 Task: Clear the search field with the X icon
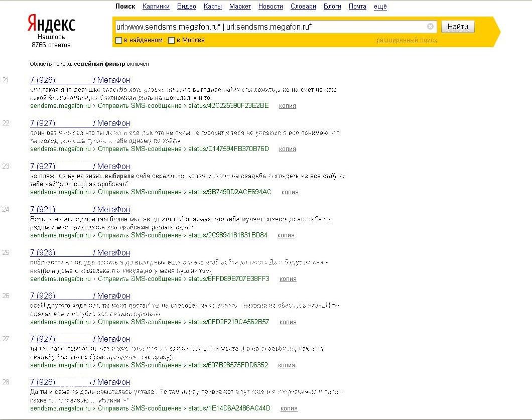tap(430, 27)
